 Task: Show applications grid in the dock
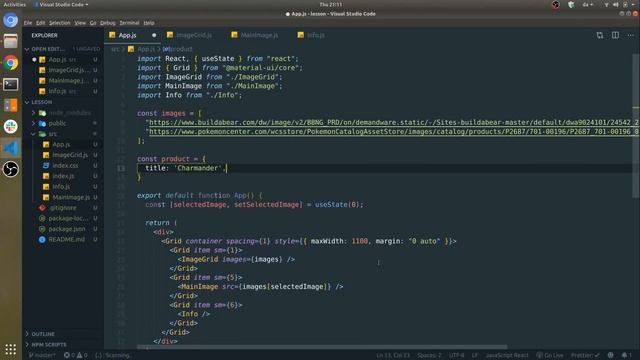coord(11,349)
